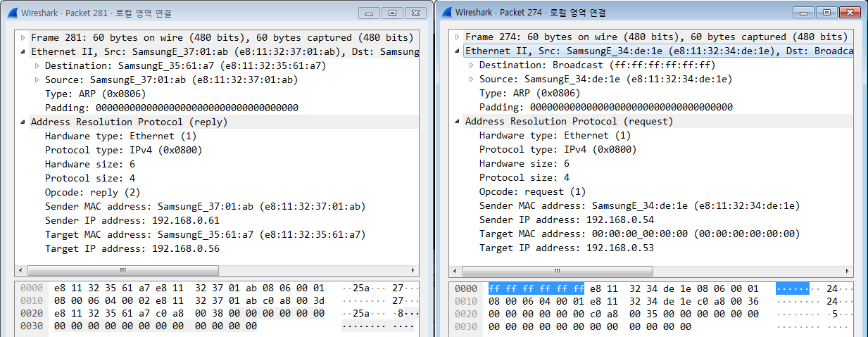Minimize the Packet 281 window
This screenshot has width=868, height=337.
click(370, 13)
